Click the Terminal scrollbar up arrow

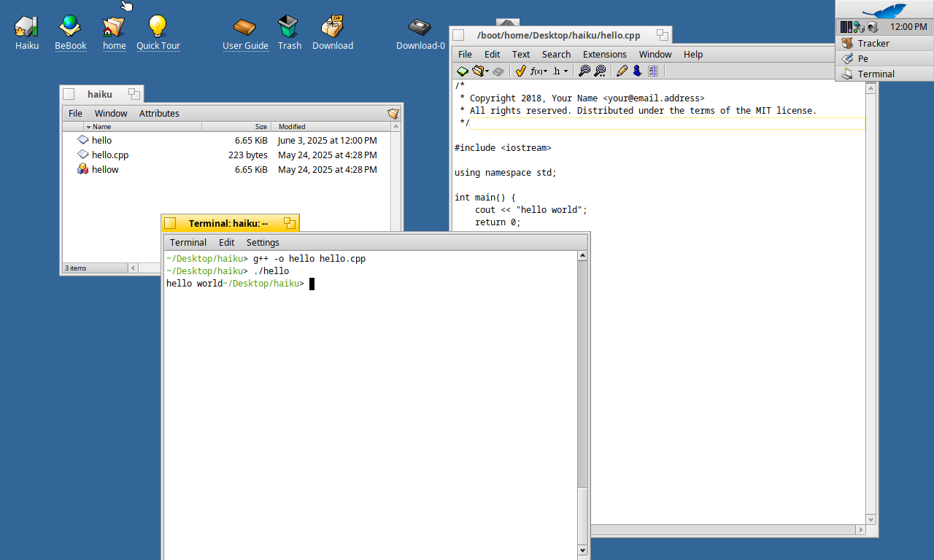point(582,255)
